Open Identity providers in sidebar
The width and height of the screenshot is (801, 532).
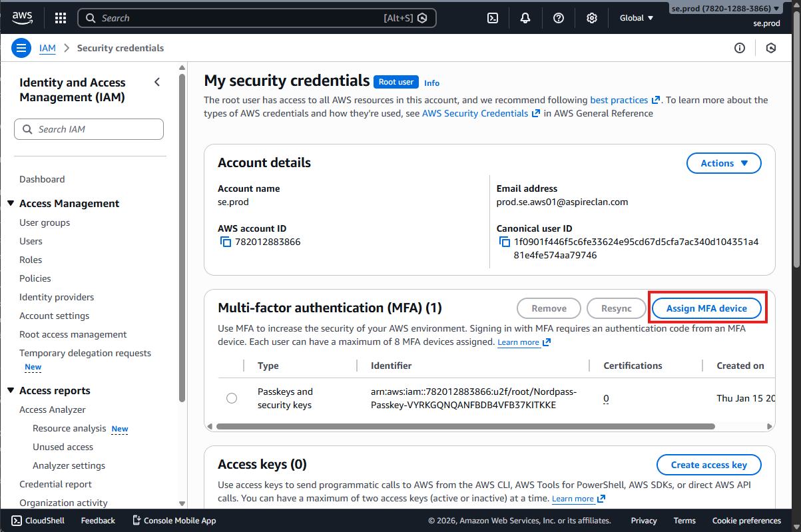[x=57, y=297]
